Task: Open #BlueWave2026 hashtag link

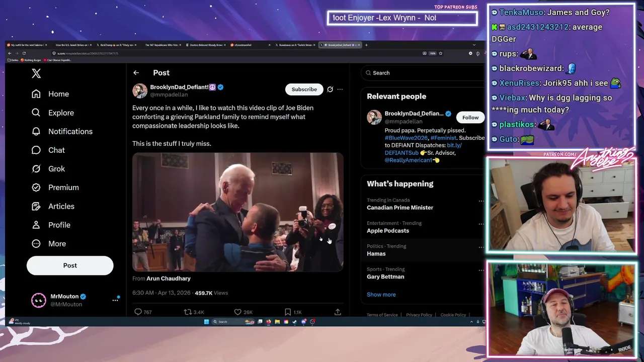Action: pyautogui.click(x=406, y=137)
